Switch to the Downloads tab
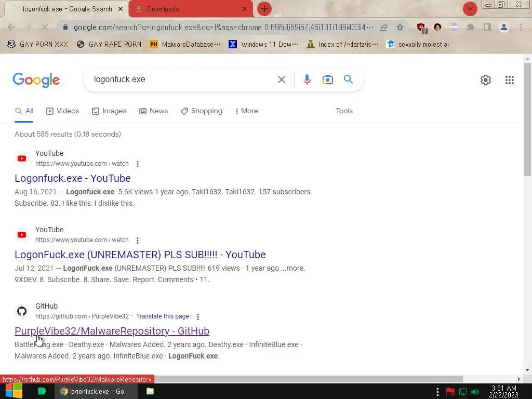 pyautogui.click(x=191, y=9)
